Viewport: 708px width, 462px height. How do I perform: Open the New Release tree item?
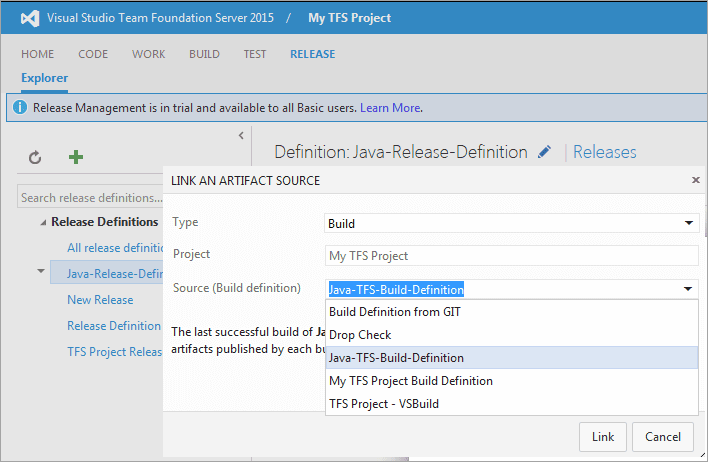(100, 299)
